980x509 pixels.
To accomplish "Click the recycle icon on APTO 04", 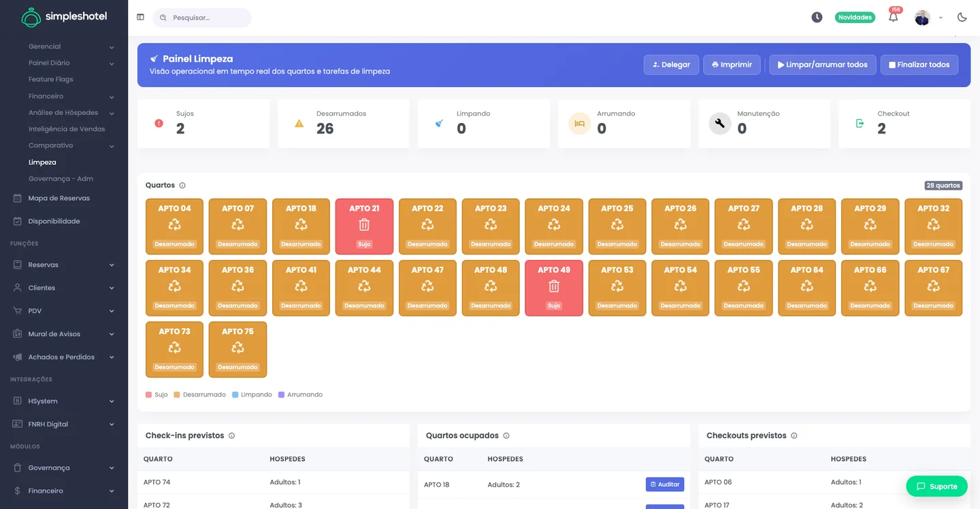I will tap(175, 225).
